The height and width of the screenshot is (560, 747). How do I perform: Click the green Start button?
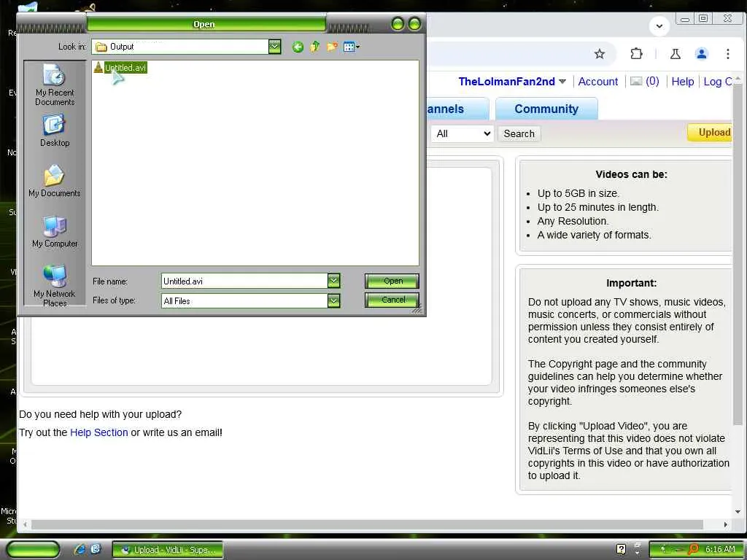(x=34, y=550)
